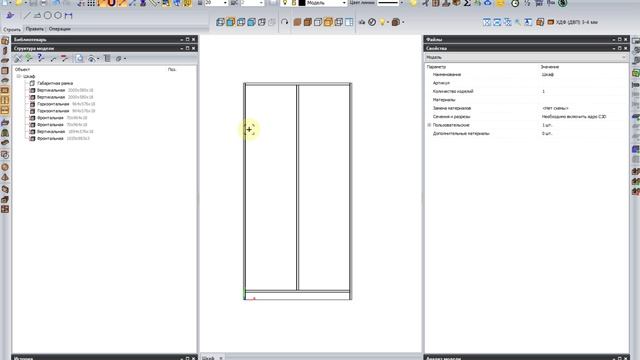Click the question mark icon in structure toolbar
Image resolution: width=640 pixels, height=360 pixels.
(40, 58)
